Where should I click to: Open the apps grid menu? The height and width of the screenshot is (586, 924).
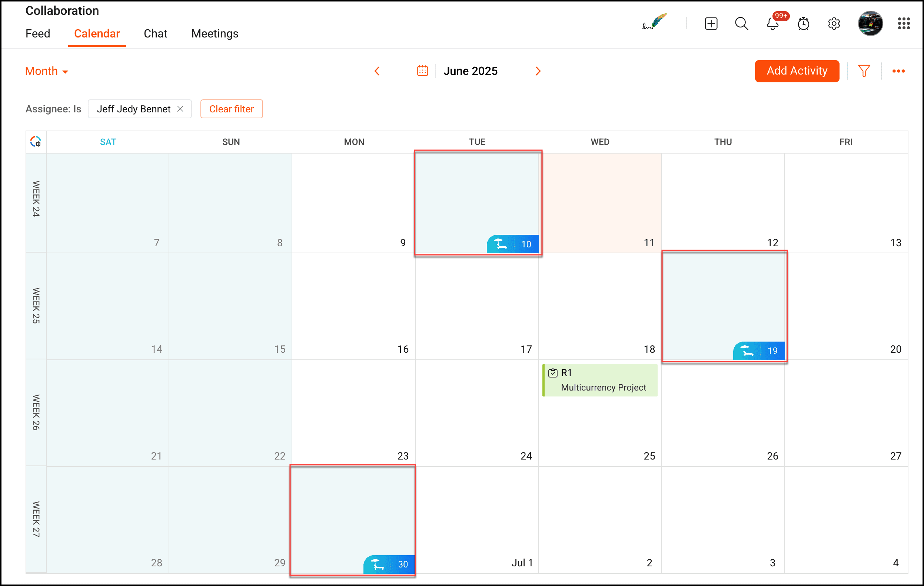click(904, 23)
